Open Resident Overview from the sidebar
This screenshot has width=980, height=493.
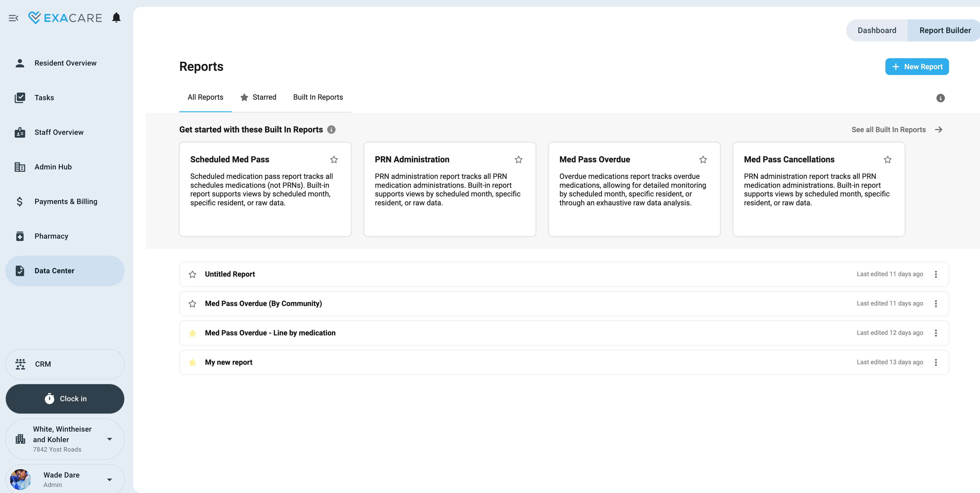pyautogui.click(x=65, y=63)
